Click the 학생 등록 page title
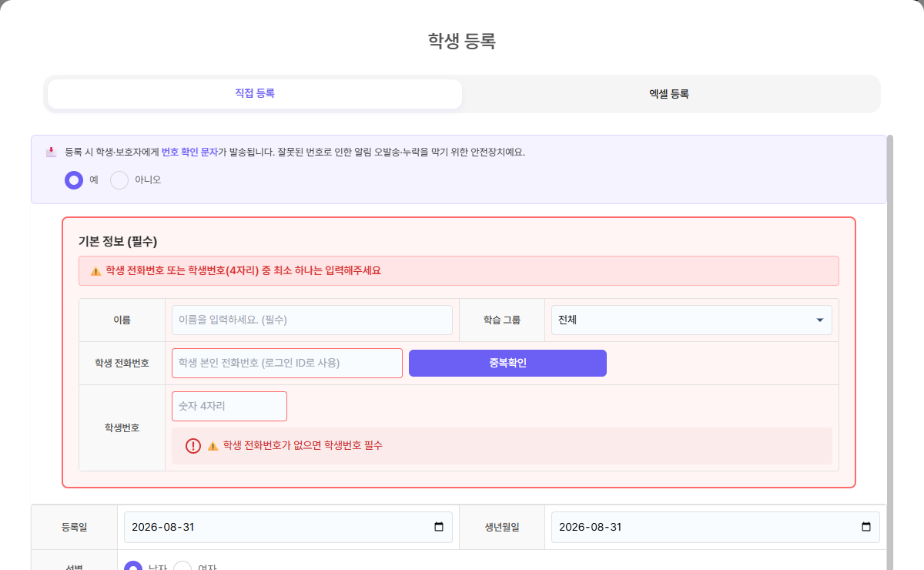The width and height of the screenshot is (924, 570). click(x=462, y=41)
